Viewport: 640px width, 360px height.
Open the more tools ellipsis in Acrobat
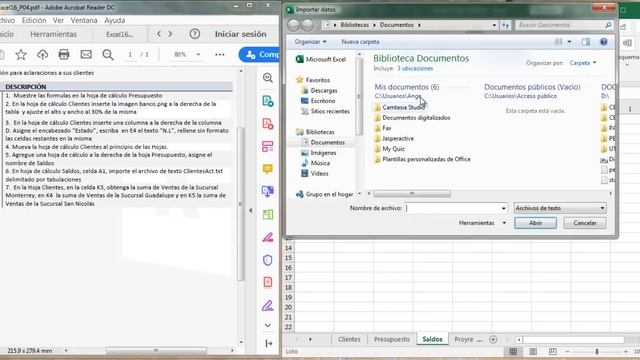[220, 54]
